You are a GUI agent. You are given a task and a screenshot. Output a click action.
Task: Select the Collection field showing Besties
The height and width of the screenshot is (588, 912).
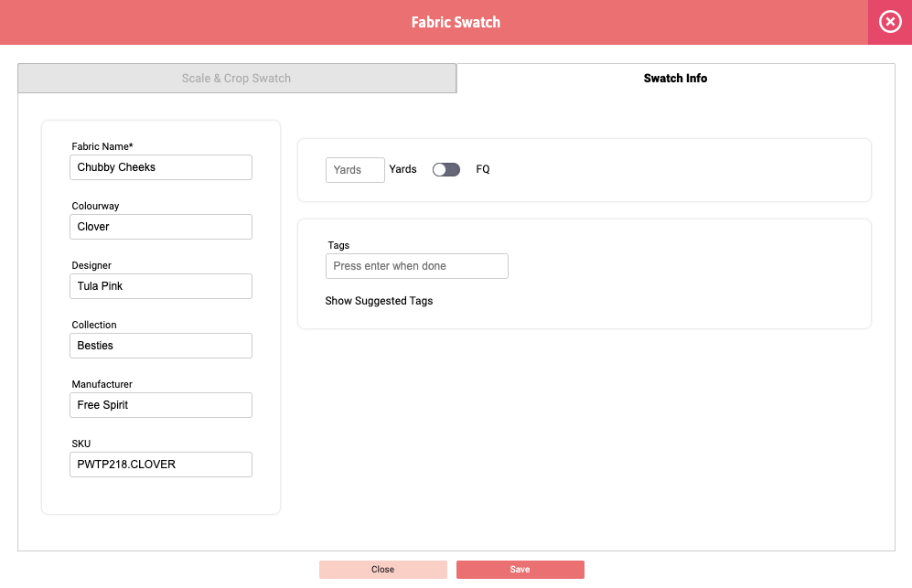(161, 346)
